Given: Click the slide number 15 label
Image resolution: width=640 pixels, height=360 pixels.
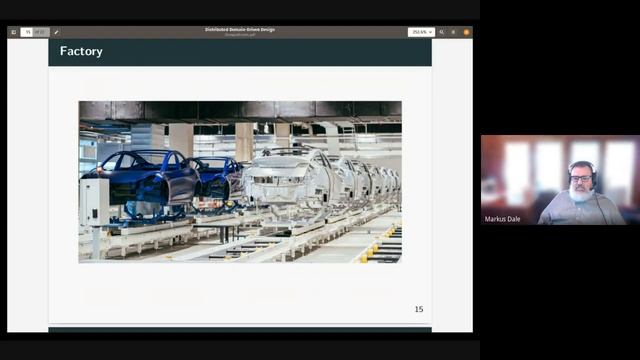Looking at the screenshot, I should pos(419,309).
